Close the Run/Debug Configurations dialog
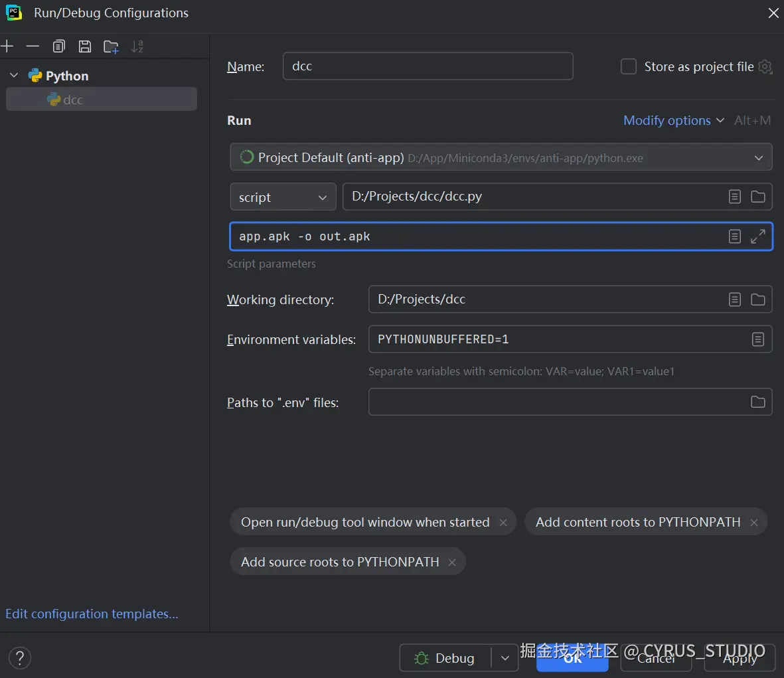The image size is (784, 678). click(773, 13)
